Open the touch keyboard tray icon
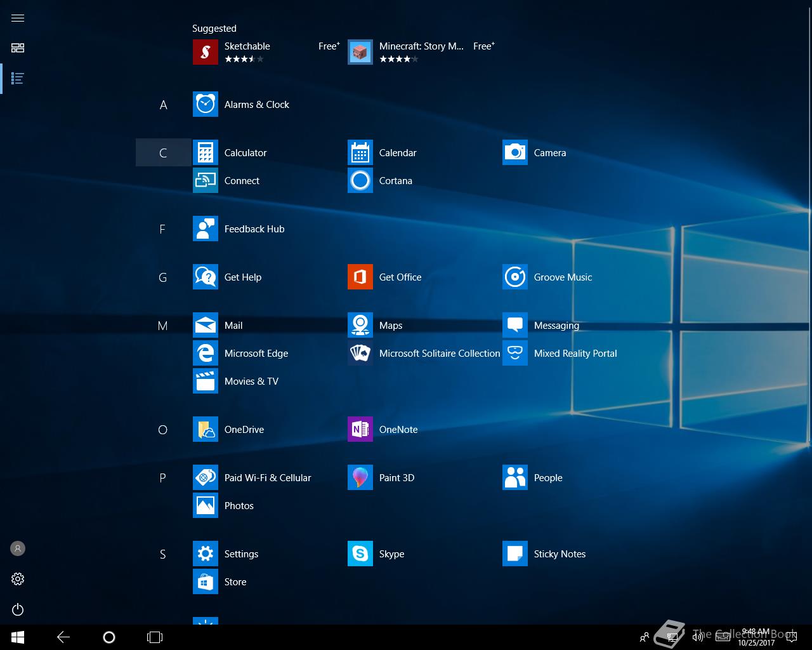Viewport: 812px width, 650px height. (723, 637)
